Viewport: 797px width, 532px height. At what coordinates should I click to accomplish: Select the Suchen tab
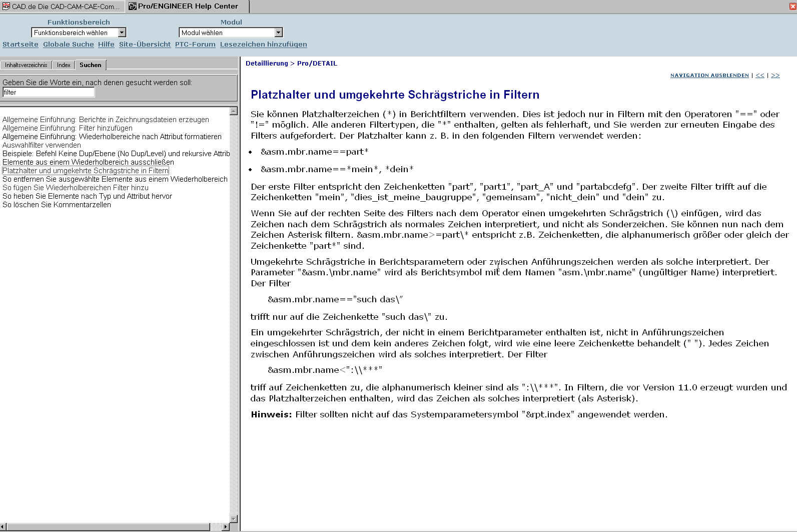[91, 65]
